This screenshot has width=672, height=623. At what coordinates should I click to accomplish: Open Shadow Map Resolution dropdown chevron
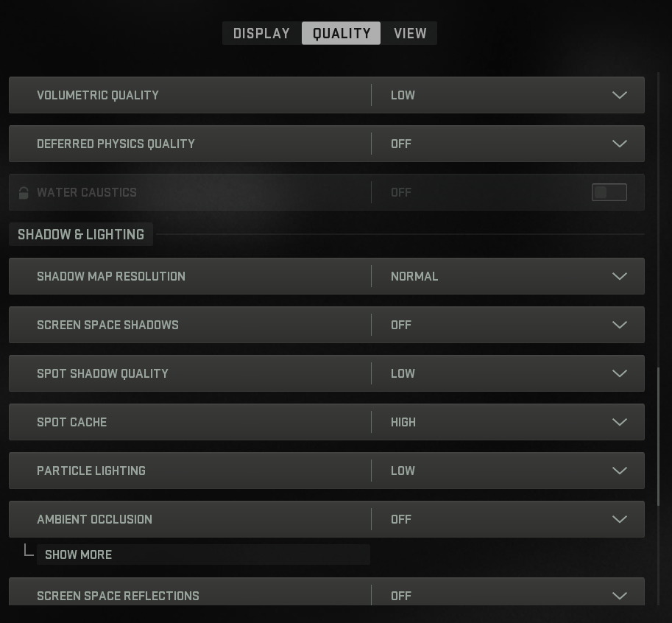click(619, 276)
